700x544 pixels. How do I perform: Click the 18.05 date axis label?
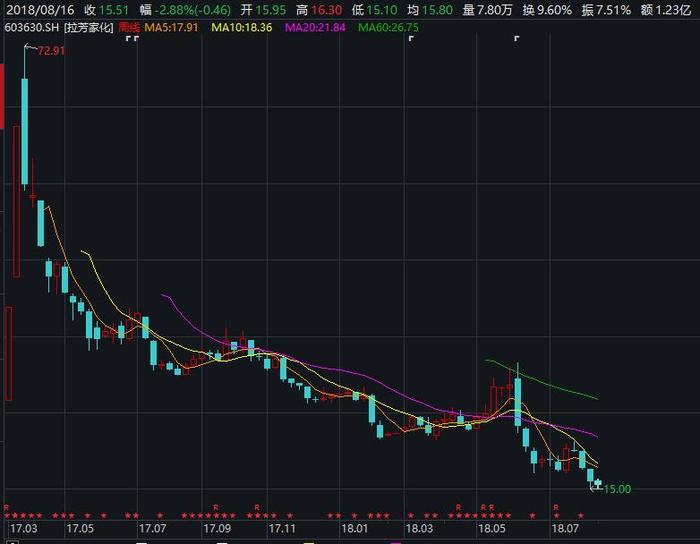[492, 527]
